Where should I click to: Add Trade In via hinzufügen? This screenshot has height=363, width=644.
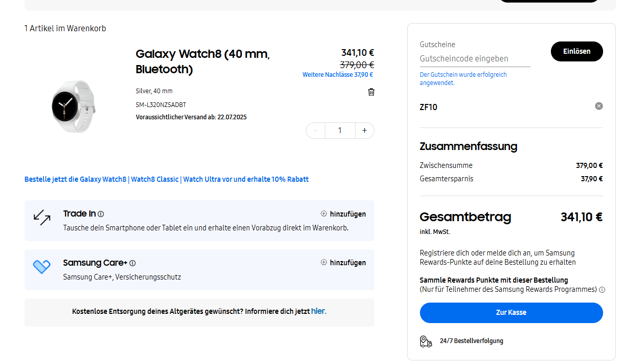343,214
